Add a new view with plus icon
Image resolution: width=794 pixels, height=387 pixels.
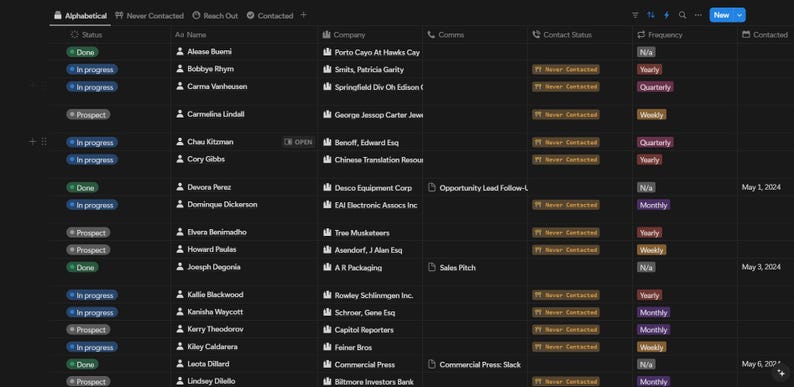click(303, 15)
